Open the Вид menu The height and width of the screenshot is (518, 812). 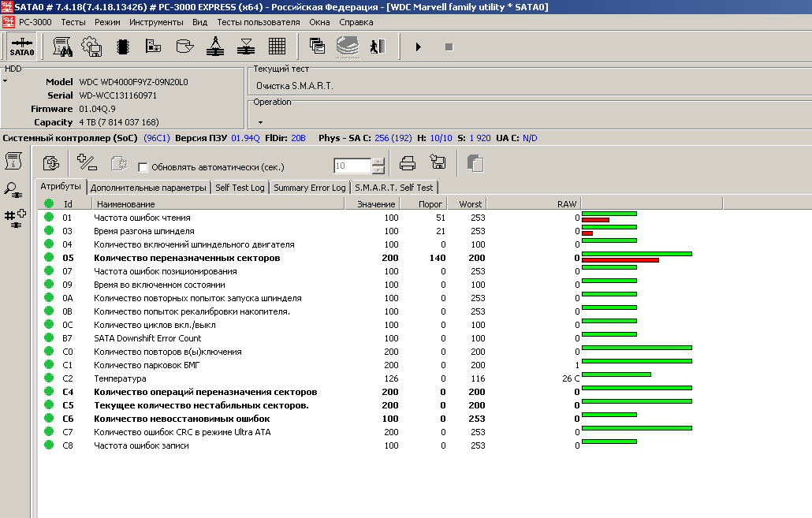click(x=200, y=22)
